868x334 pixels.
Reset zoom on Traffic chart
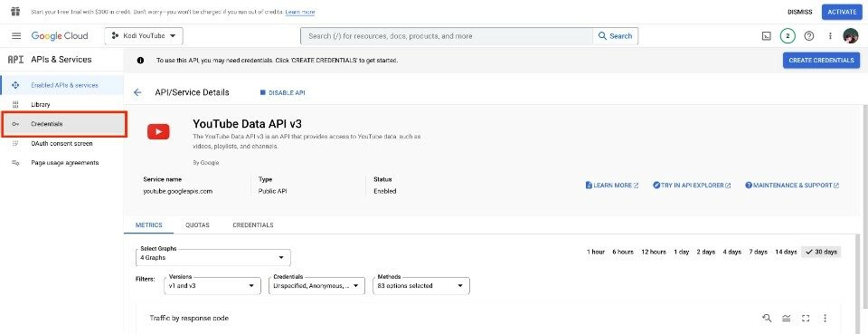click(767, 318)
